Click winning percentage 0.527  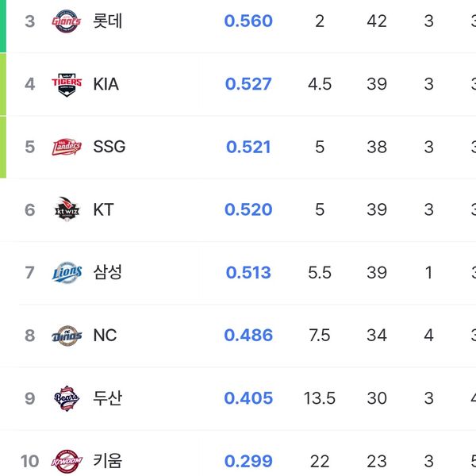click(248, 84)
